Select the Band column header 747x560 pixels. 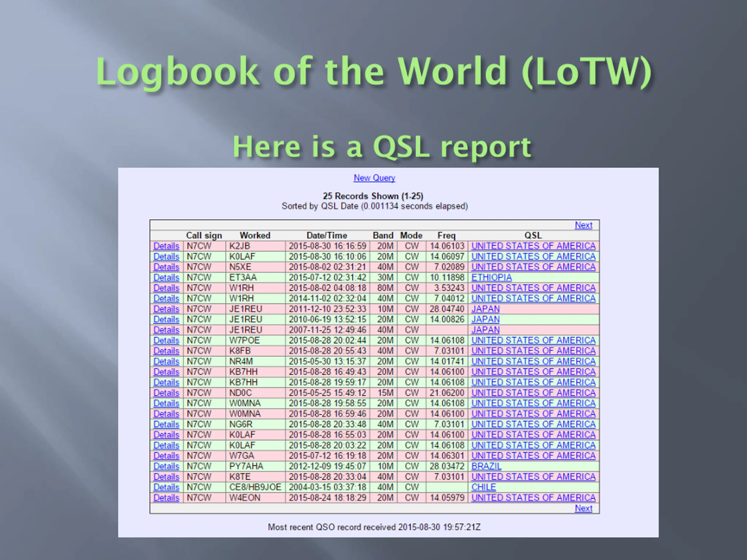coord(383,236)
